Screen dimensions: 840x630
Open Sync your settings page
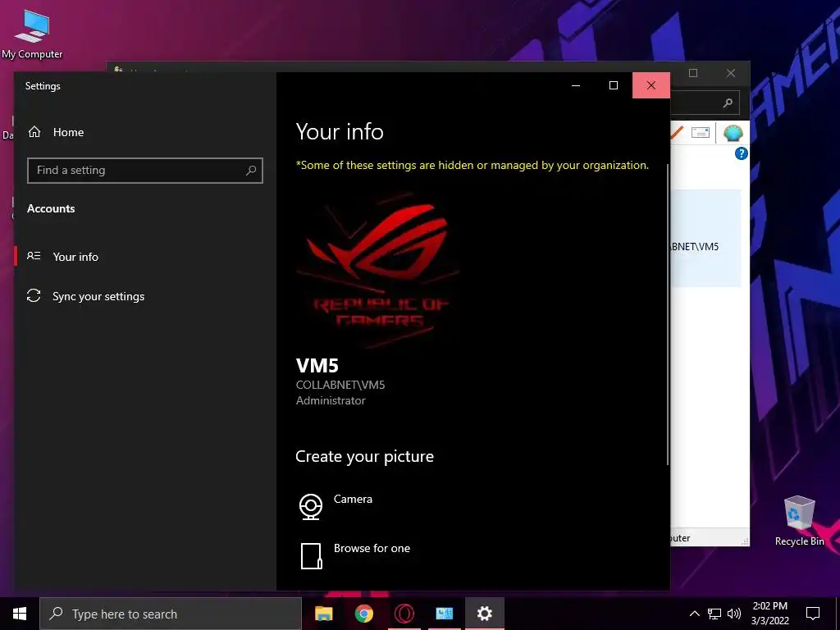pyautogui.click(x=98, y=296)
